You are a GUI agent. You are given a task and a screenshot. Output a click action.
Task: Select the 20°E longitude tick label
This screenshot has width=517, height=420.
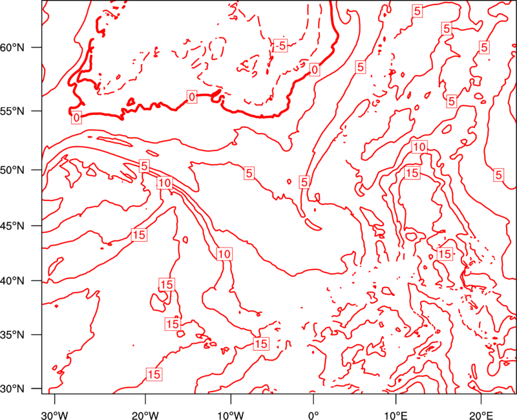point(481,415)
